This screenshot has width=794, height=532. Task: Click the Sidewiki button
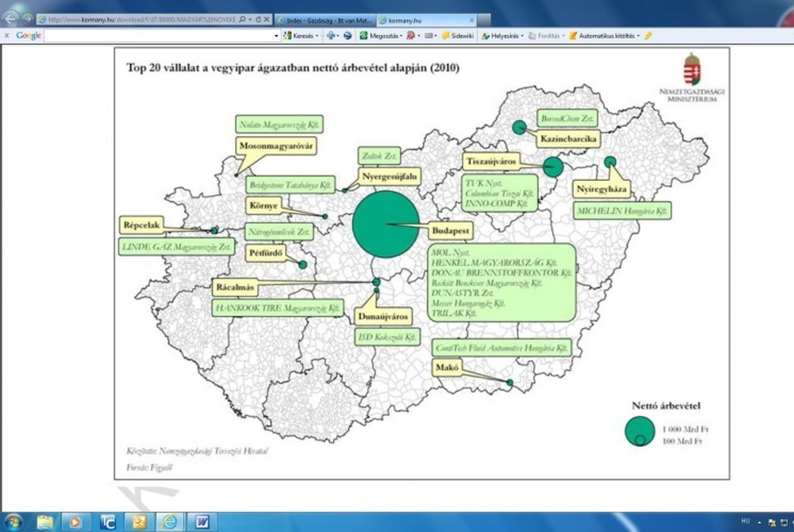coord(458,36)
